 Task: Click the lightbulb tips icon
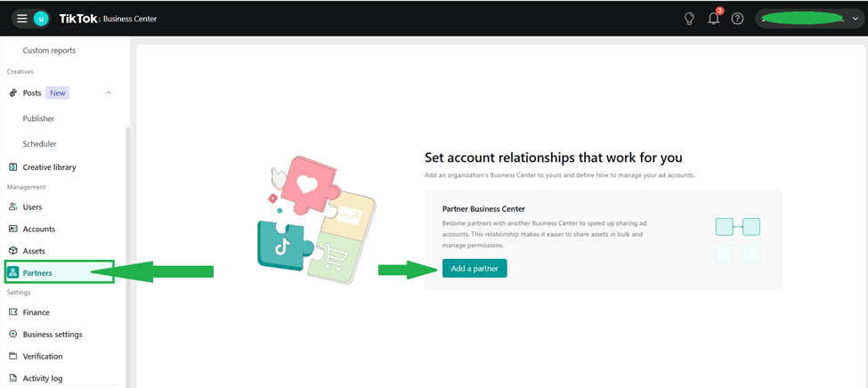pyautogui.click(x=689, y=19)
